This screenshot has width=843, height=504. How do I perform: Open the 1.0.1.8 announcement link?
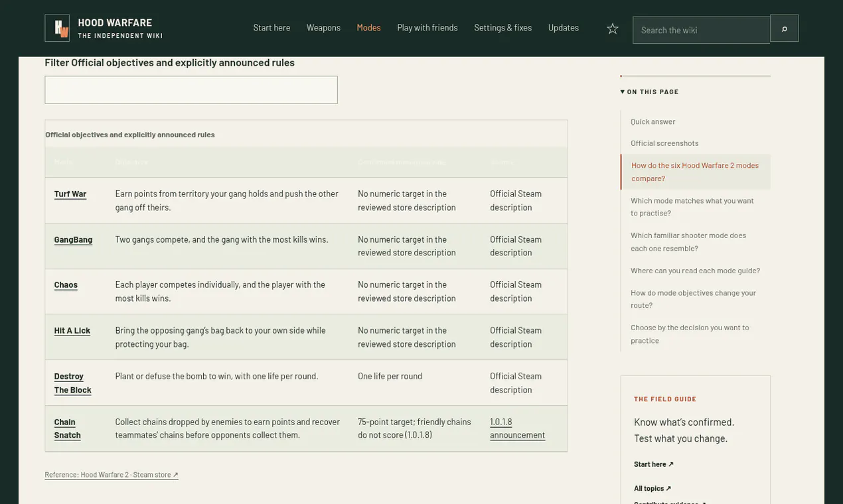pos(518,428)
